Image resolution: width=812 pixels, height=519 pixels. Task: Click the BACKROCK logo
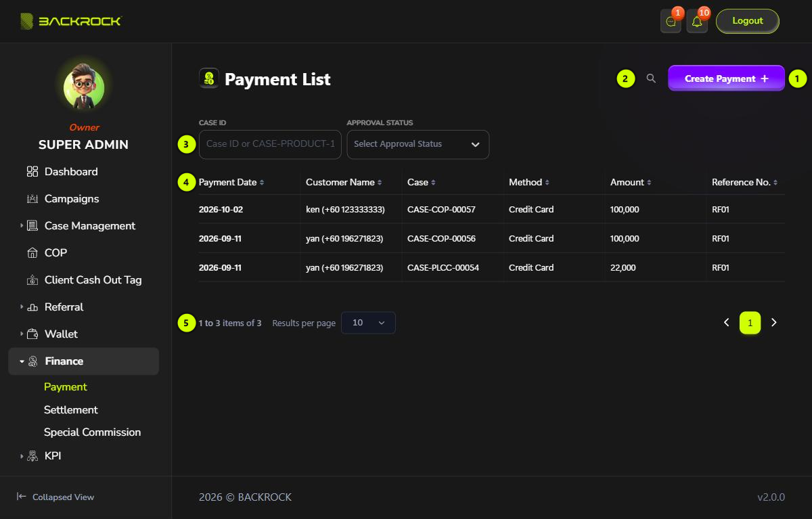pyautogui.click(x=70, y=21)
